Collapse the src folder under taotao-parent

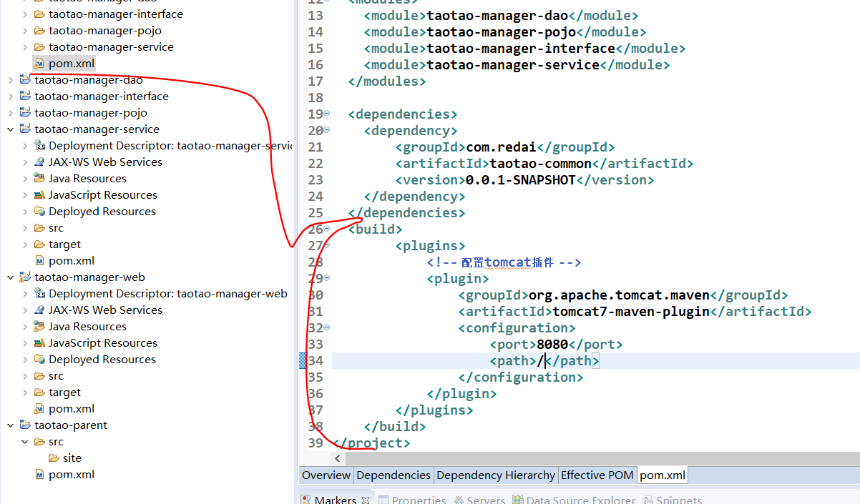[24, 442]
